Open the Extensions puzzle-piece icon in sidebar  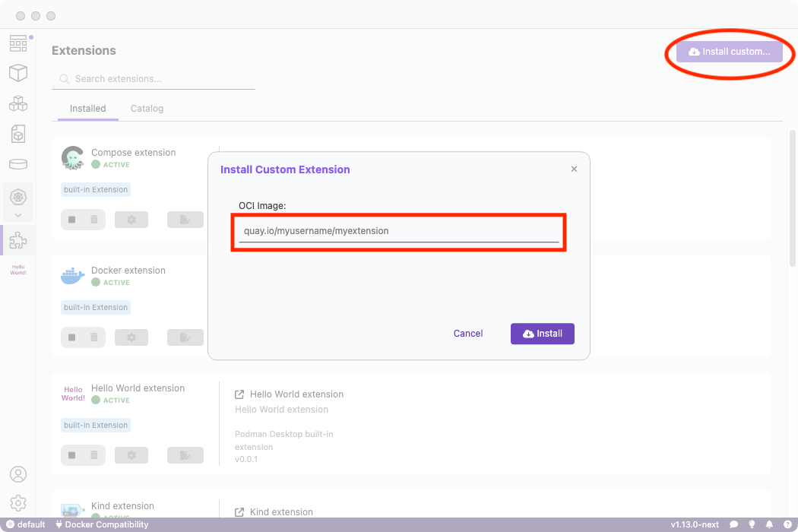pyautogui.click(x=18, y=240)
